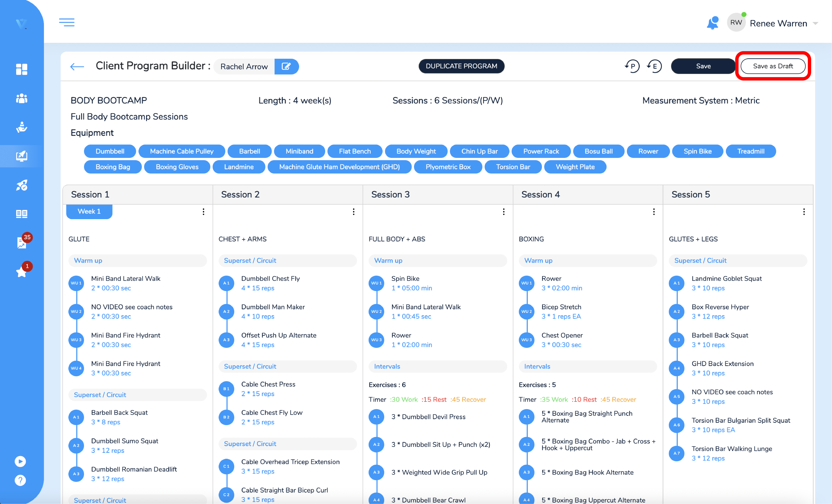The image size is (832, 504).
Task: Click the GHD Back Extension exercise
Action: [723, 364]
